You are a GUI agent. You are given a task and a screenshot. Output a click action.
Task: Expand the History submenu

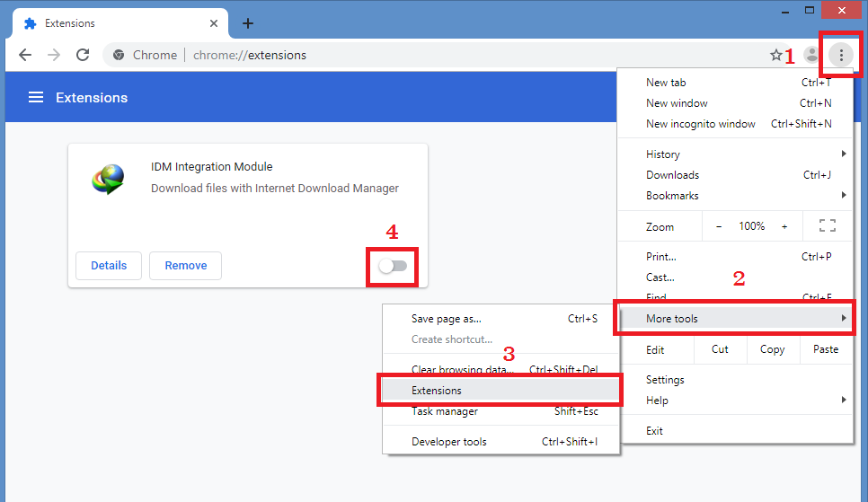tap(735, 154)
